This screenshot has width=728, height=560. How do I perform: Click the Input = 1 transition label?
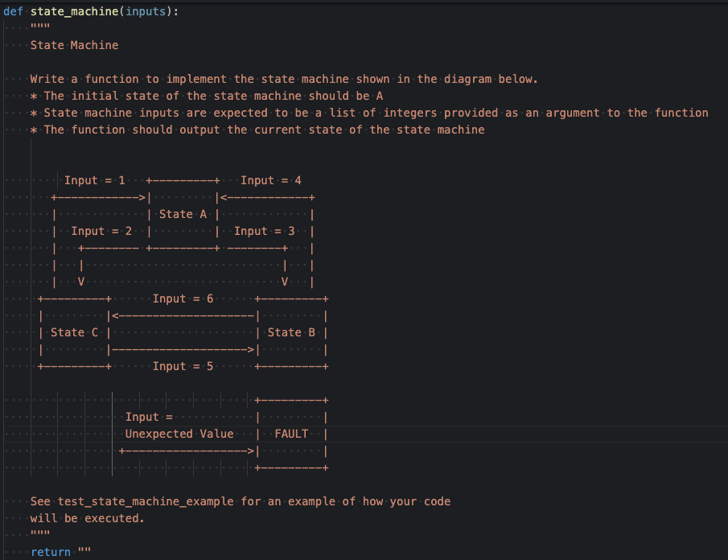(x=93, y=179)
